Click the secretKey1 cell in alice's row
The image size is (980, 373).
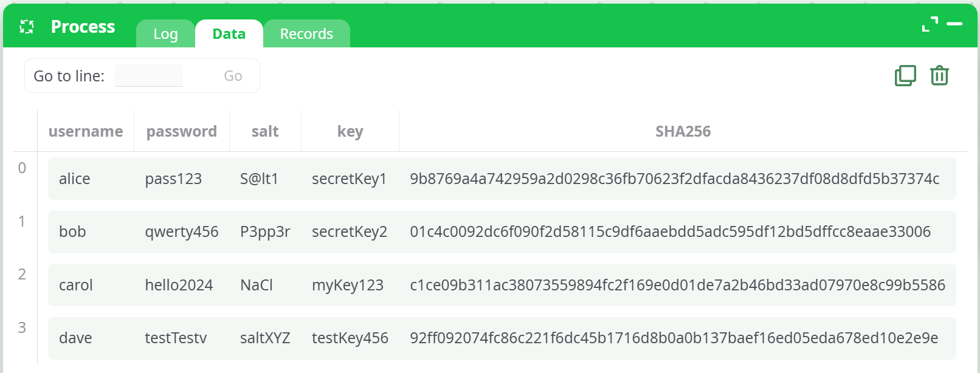pos(350,179)
